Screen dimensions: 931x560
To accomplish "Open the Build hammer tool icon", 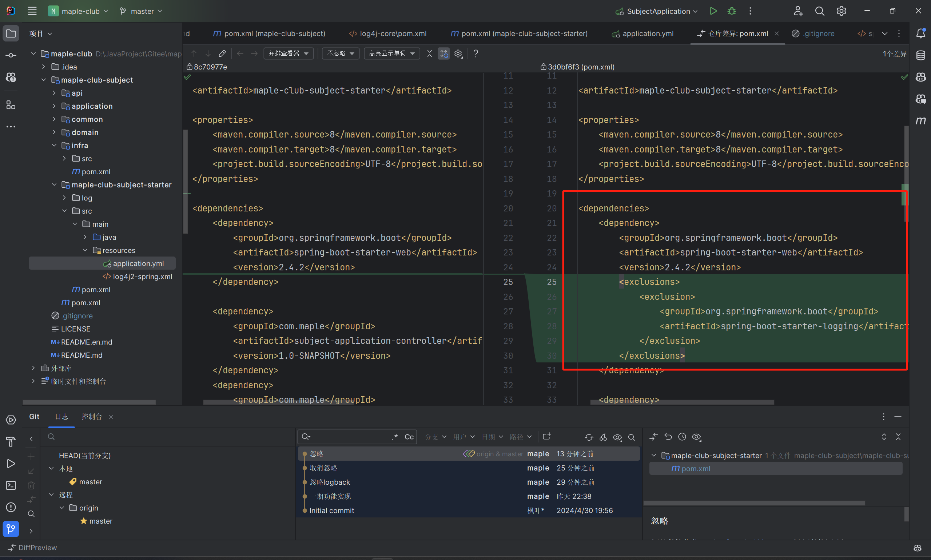I will [x=11, y=441].
